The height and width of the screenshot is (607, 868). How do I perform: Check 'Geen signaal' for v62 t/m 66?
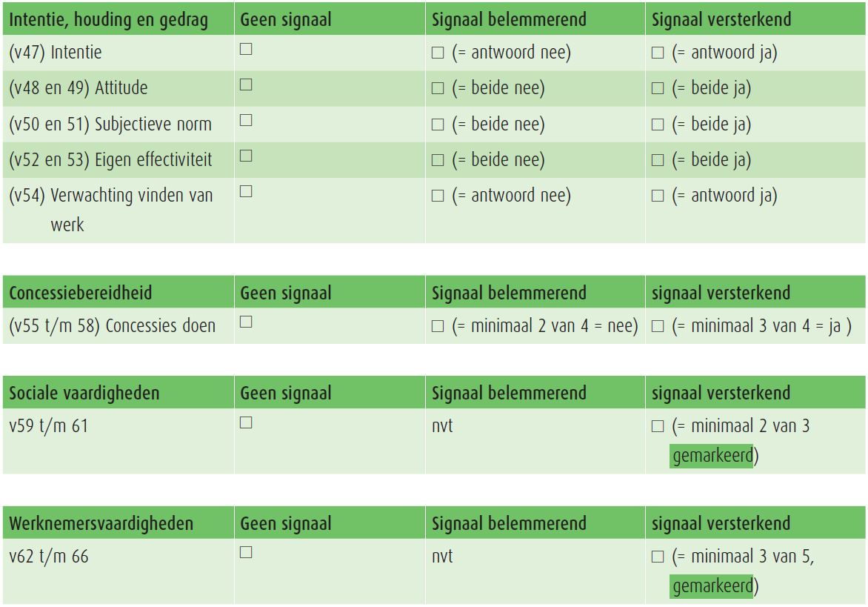pos(246,552)
